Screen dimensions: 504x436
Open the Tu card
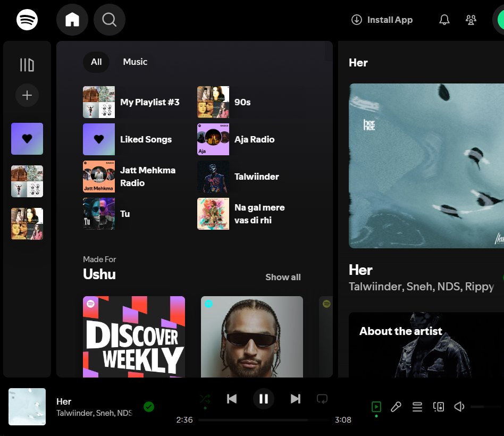pyautogui.click(x=138, y=214)
